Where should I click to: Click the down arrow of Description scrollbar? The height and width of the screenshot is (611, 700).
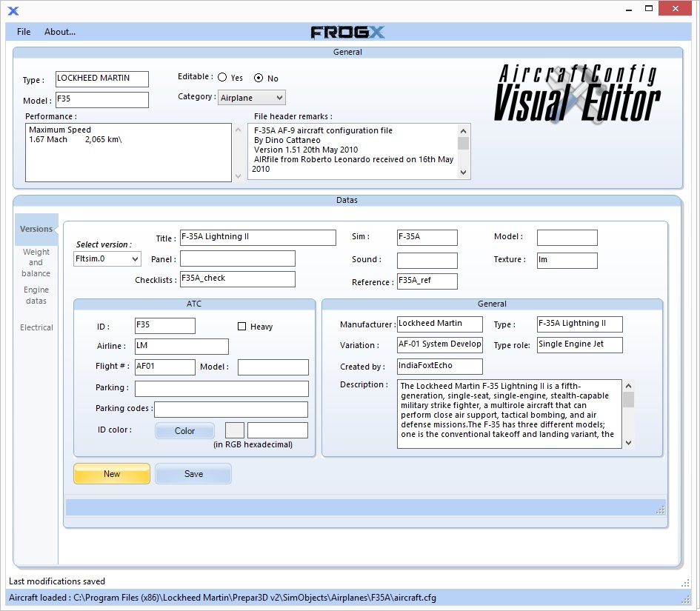pos(629,443)
